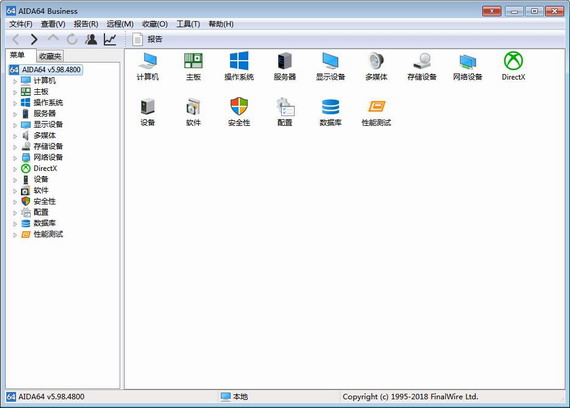Open the 帮助(H) menu

221,24
